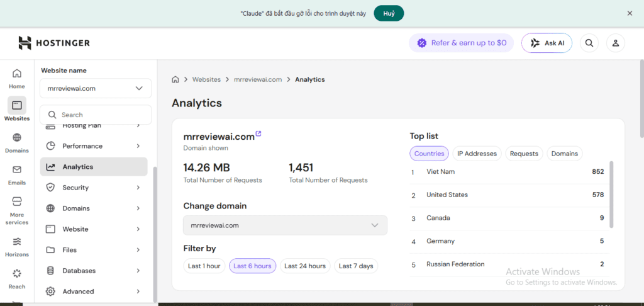Viewport: 644px width, 306px height.
Task: Click the search magnifier icon in header
Action: click(589, 43)
